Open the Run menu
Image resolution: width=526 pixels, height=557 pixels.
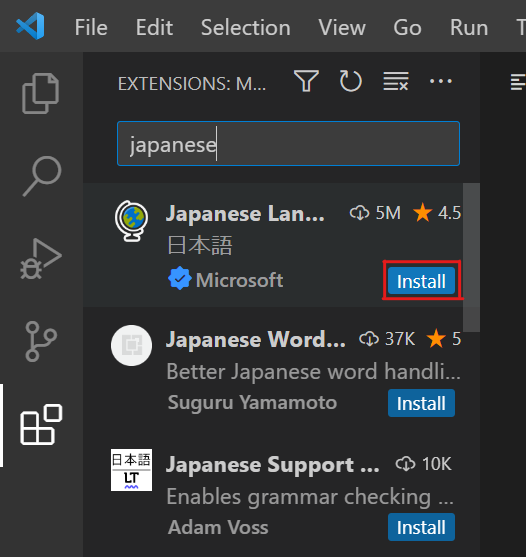[469, 27]
